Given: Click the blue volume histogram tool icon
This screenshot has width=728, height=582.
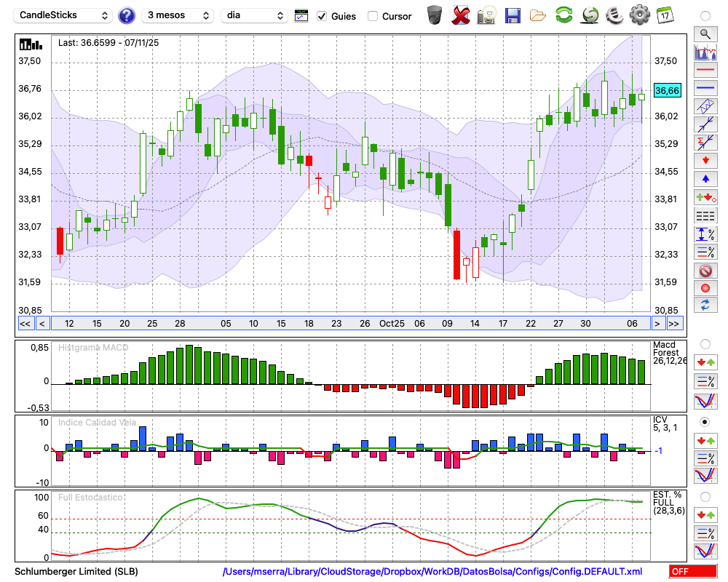Looking at the screenshot, I should coord(705,52).
